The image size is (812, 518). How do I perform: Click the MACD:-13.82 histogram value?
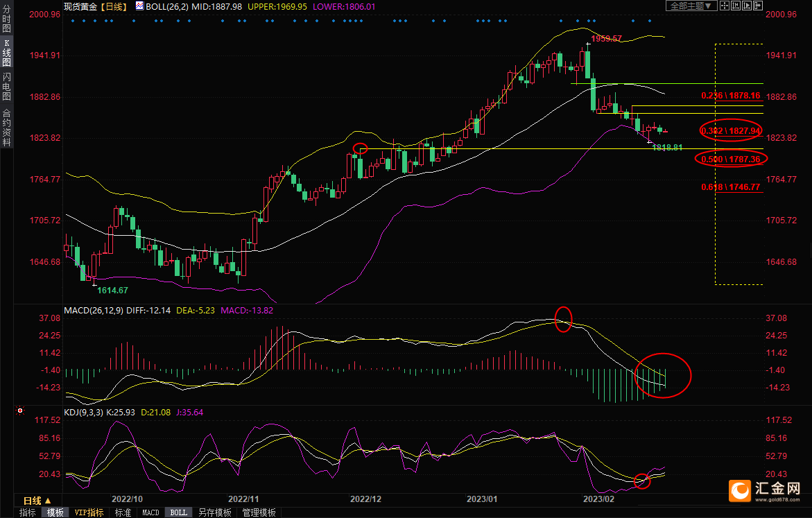tap(247, 310)
